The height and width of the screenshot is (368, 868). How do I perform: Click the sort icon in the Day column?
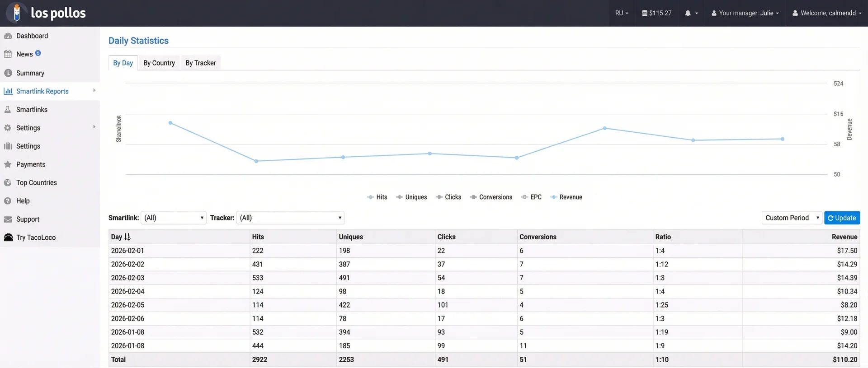click(x=127, y=237)
